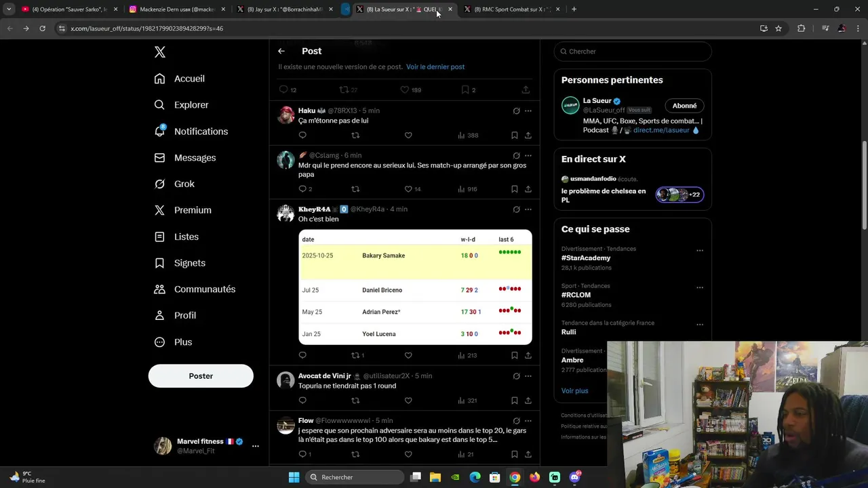Click the Windows taskbar Rechercher box
868x488 pixels.
point(355,477)
